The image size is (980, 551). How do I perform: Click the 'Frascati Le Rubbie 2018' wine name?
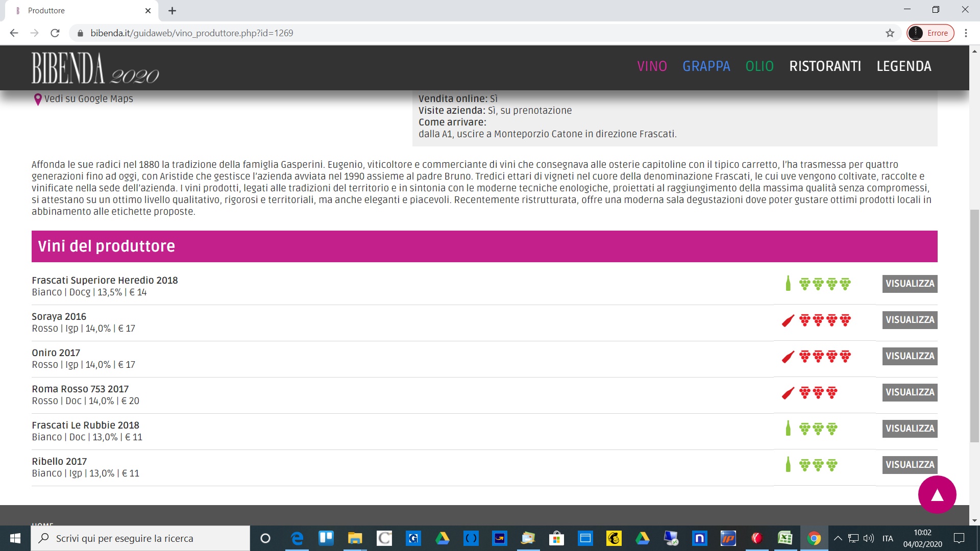point(85,425)
